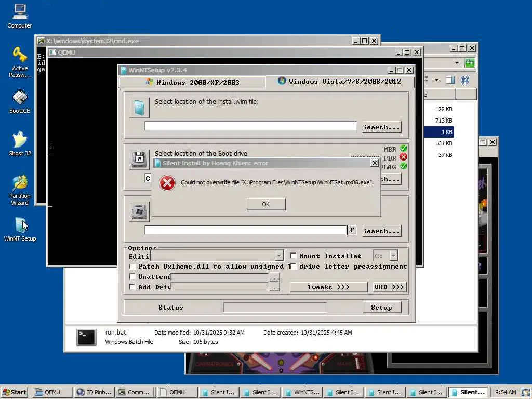Expand the Explorer view options dropdown arrow
This screenshot has height=399, width=532.
click(x=436, y=80)
